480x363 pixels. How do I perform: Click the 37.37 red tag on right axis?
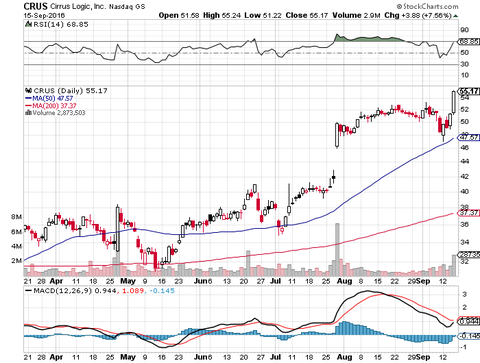(x=469, y=213)
